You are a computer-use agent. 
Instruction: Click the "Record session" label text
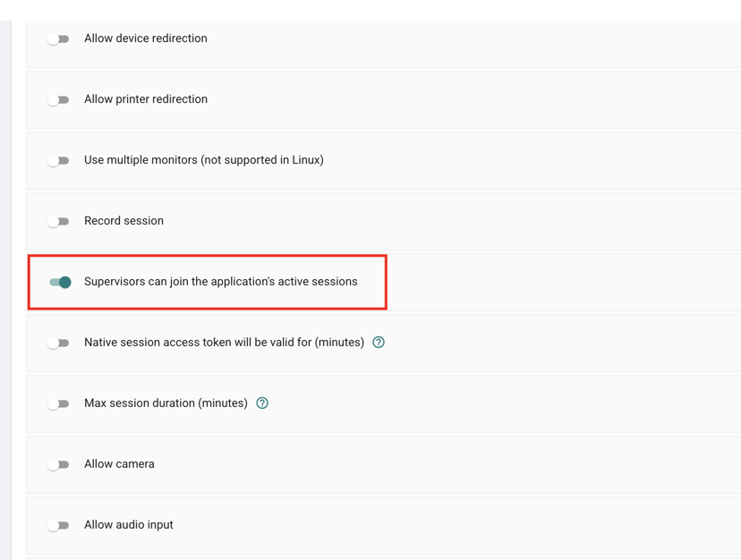pyautogui.click(x=123, y=221)
